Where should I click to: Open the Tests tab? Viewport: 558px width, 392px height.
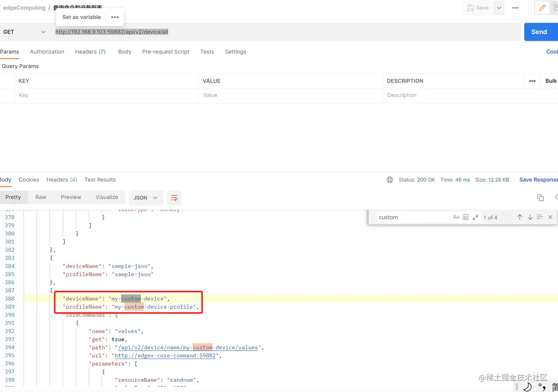click(207, 52)
